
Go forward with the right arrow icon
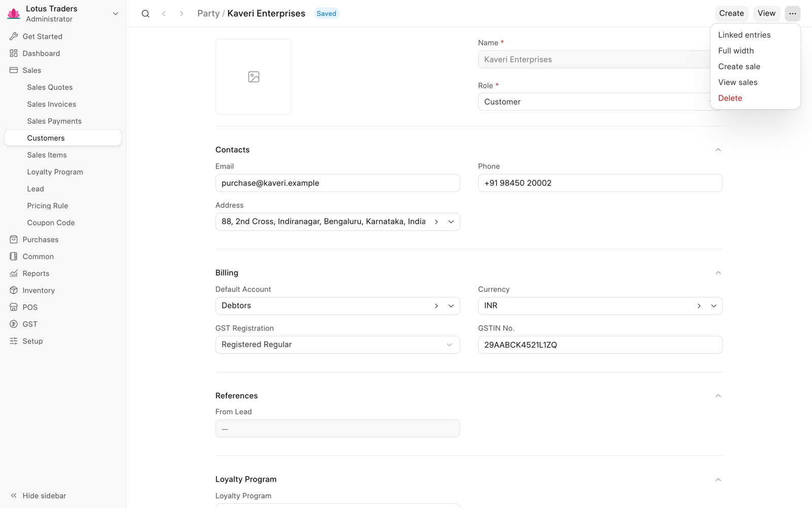point(181,14)
